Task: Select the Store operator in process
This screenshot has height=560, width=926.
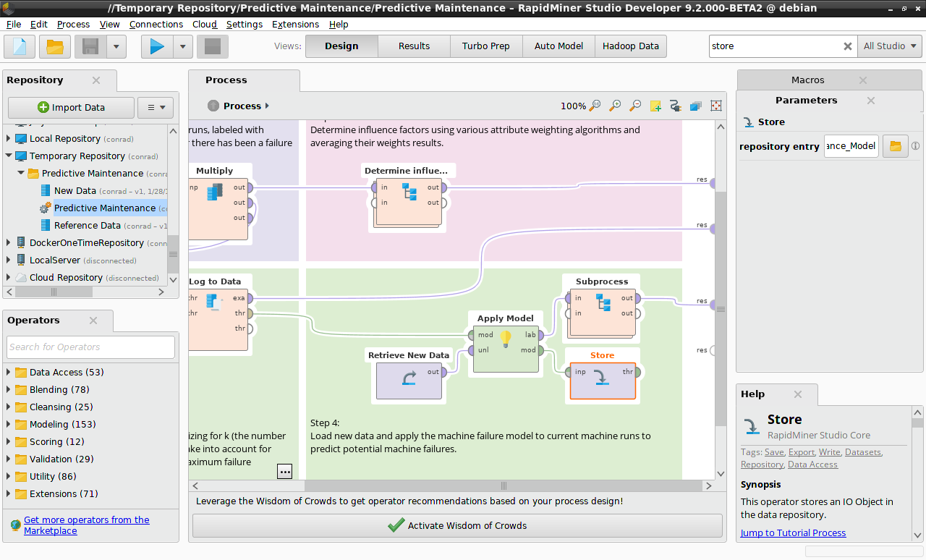Action: pos(603,379)
